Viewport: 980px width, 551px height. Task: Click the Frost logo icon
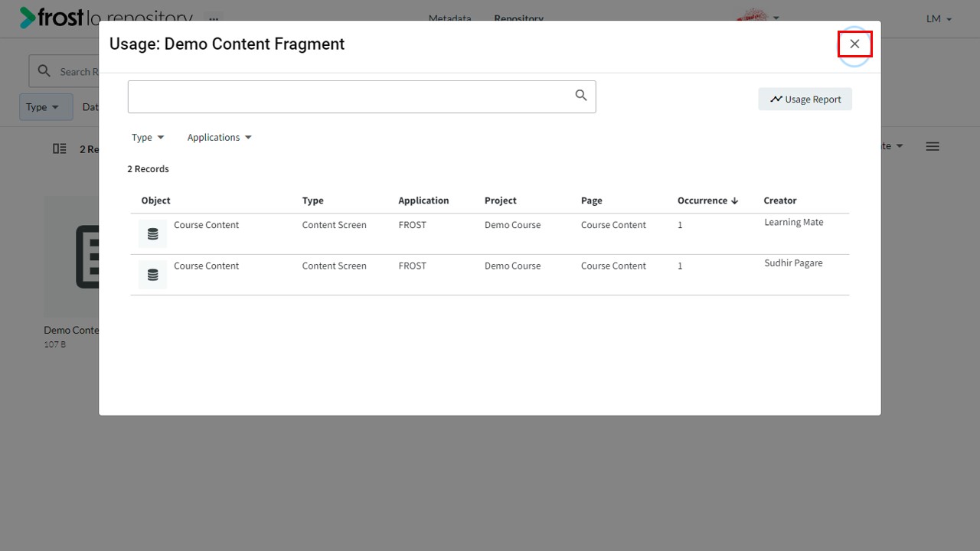[28, 18]
